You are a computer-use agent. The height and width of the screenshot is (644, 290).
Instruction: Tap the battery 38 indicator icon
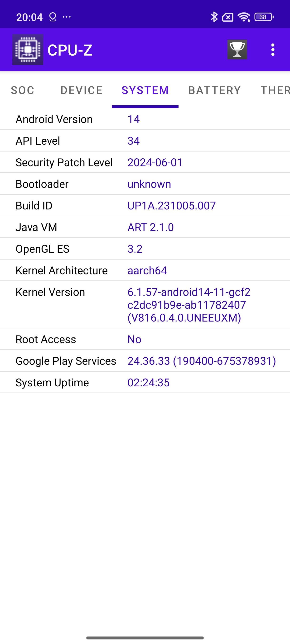click(x=264, y=17)
